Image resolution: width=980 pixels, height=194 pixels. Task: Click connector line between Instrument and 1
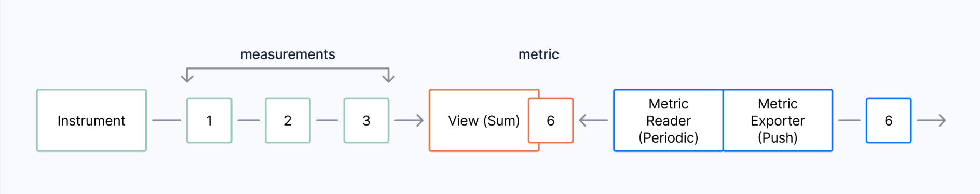[x=167, y=120]
